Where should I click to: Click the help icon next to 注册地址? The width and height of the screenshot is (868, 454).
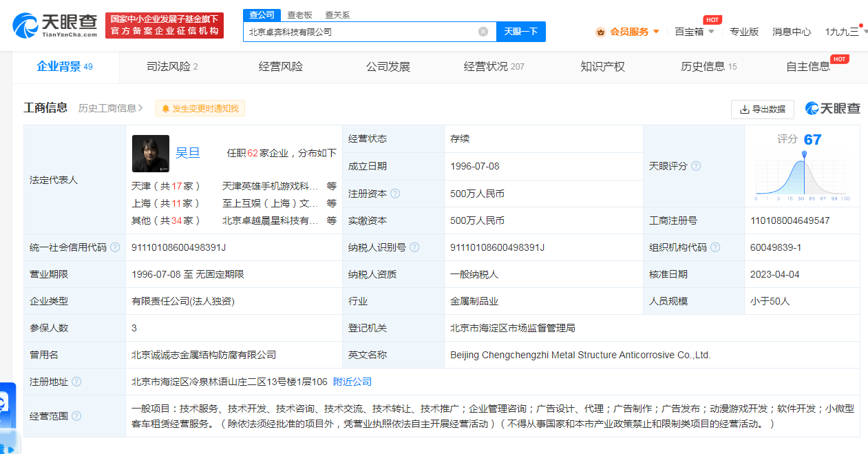[x=76, y=382]
